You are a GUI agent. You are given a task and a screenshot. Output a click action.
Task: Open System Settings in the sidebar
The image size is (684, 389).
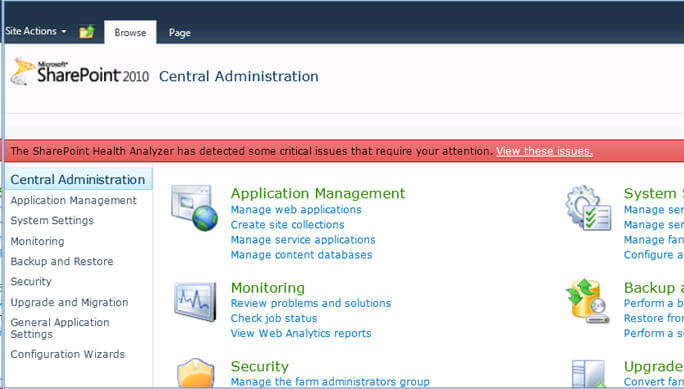[x=52, y=221]
